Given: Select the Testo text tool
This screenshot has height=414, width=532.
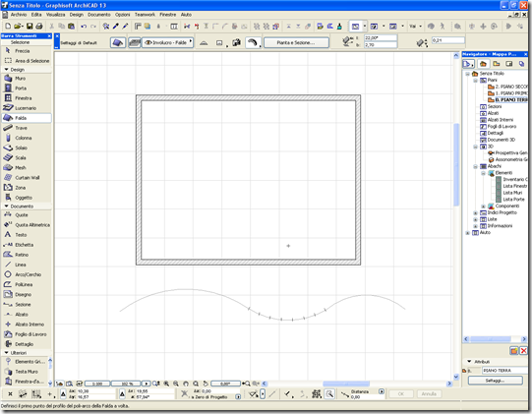Looking at the screenshot, I should coord(27,234).
